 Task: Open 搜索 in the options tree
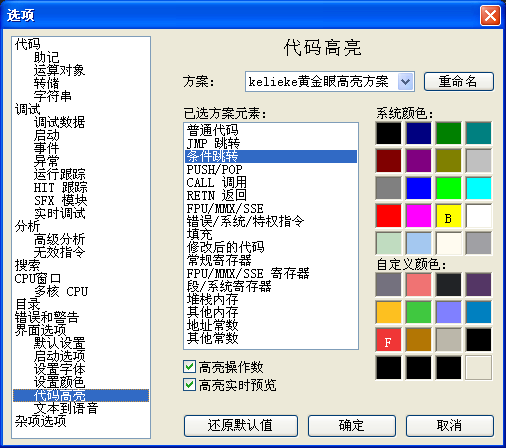27,265
